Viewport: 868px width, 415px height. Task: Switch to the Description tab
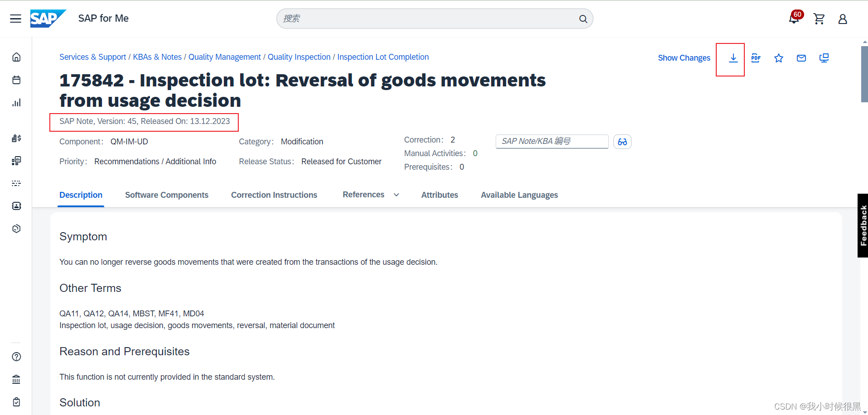(x=81, y=195)
